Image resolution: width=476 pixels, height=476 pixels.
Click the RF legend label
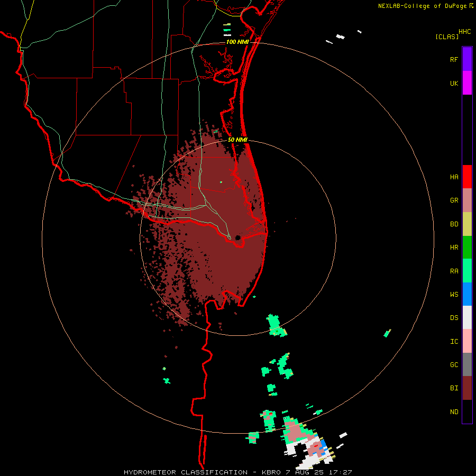[x=454, y=59]
